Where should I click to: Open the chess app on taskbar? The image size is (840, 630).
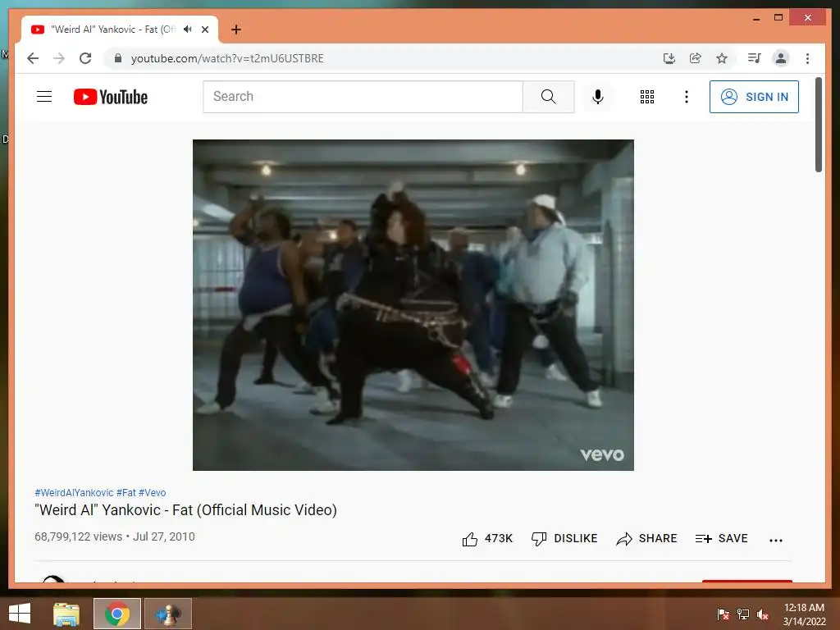pos(168,614)
